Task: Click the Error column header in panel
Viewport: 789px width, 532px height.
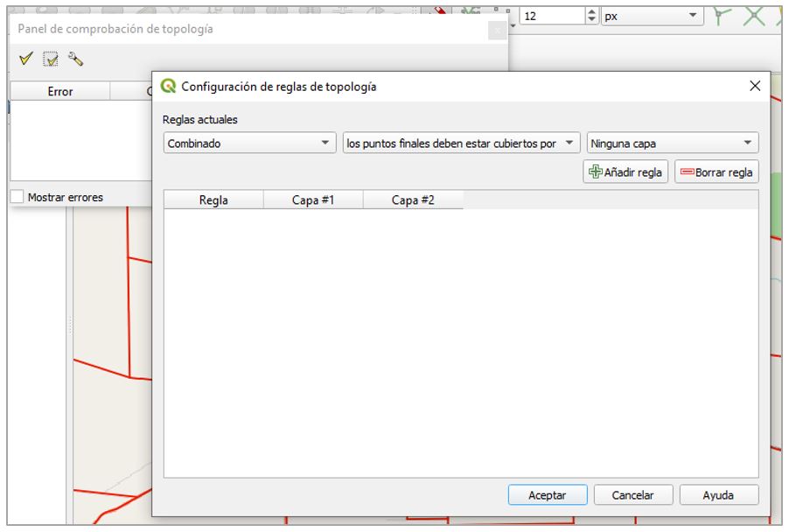Action: (60, 91)
